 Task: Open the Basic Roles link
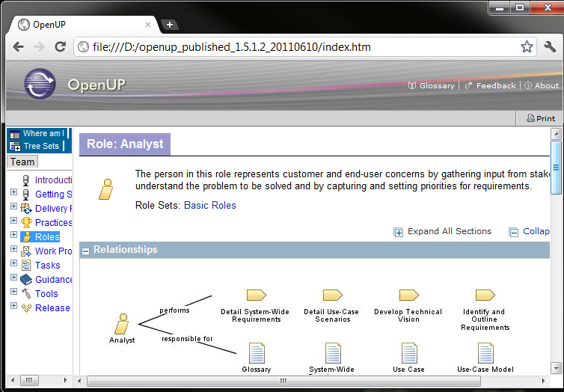tap(210, 205)
